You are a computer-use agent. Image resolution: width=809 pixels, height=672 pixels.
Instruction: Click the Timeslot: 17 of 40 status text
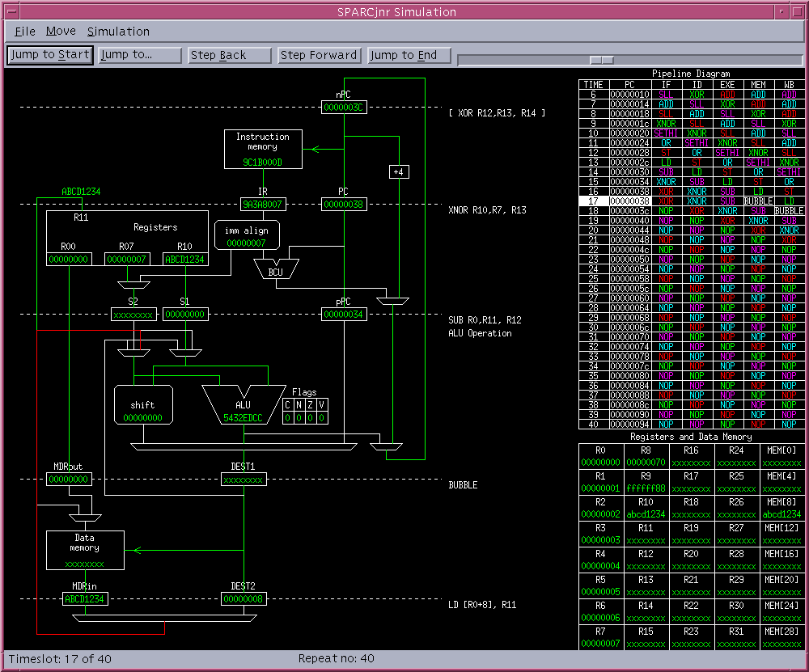(60, 659)
